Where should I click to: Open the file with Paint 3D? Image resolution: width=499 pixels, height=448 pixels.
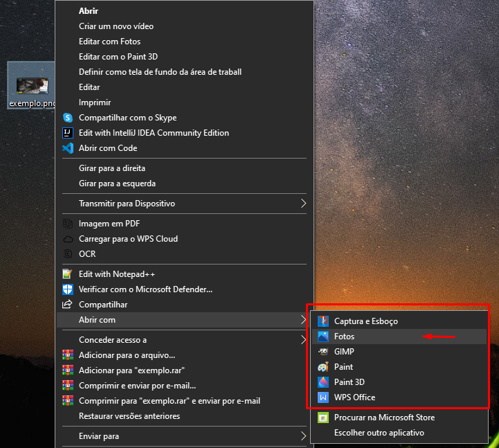(399, 382)
